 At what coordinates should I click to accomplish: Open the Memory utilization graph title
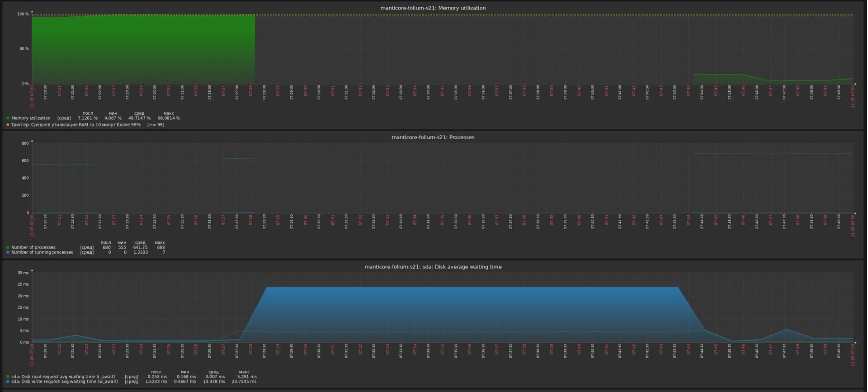coord(433,8)
